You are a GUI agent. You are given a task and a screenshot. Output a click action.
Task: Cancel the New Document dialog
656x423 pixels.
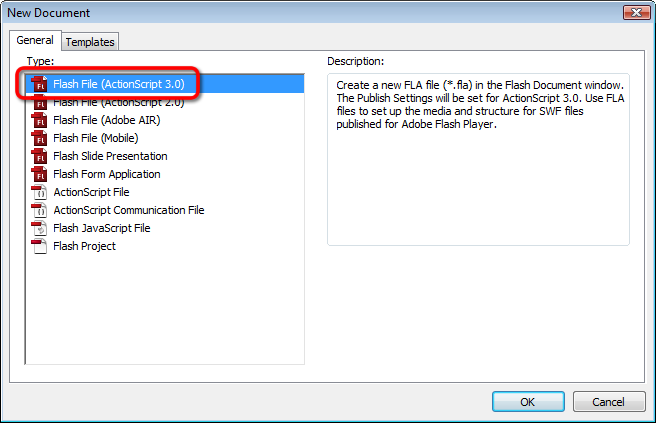608,401
